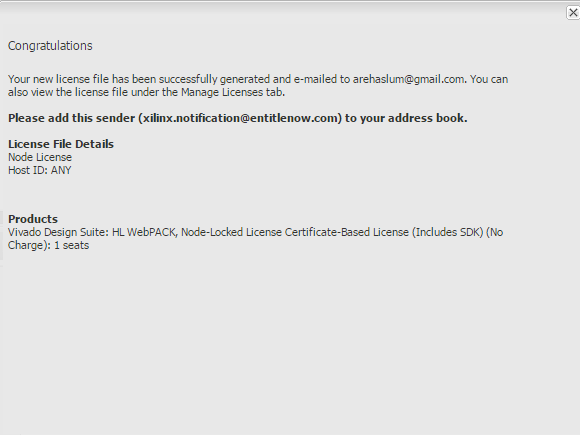
Task: Select the Node License line
Action: pyautogui.click(x=40, y=157)
